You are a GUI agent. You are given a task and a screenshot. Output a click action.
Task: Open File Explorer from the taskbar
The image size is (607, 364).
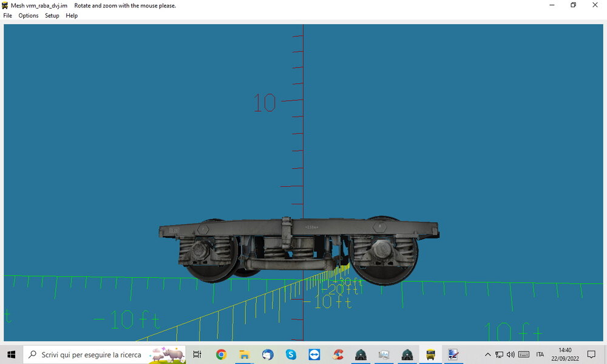point(244,354)
